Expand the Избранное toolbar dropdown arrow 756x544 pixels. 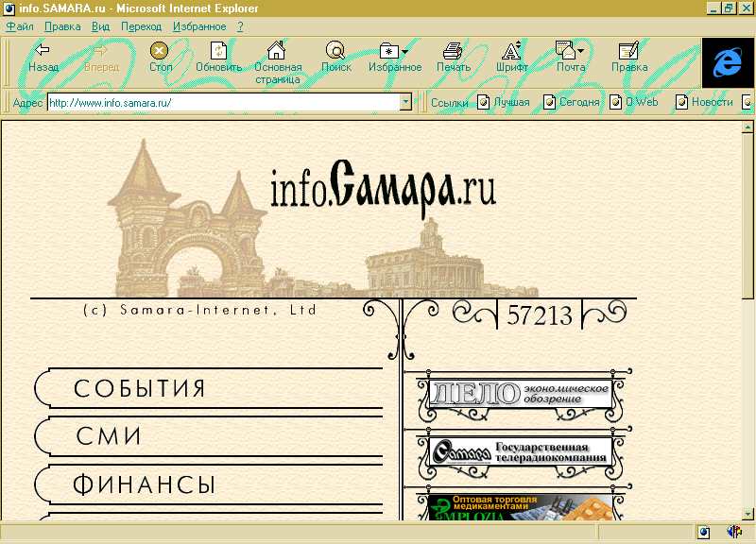coord(405,51)
